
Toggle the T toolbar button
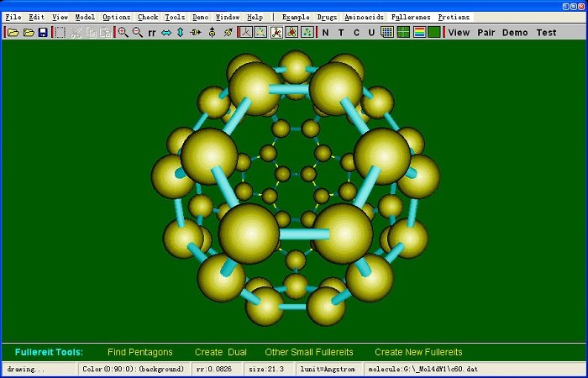pos(341,33)
